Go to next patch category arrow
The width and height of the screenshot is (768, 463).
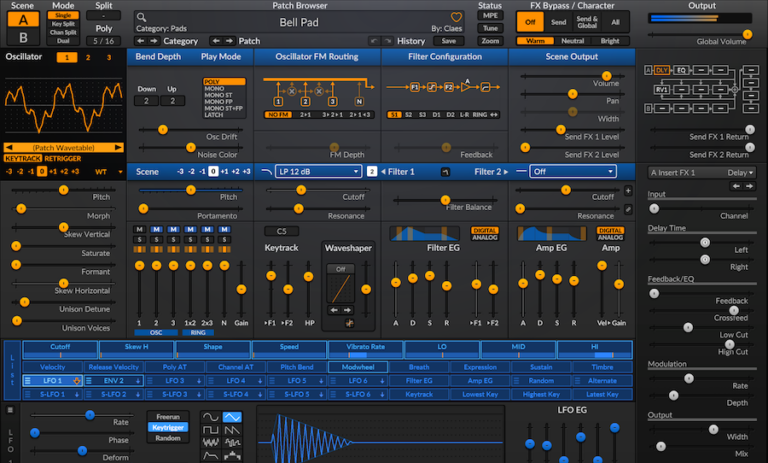(x=154, y=41)
